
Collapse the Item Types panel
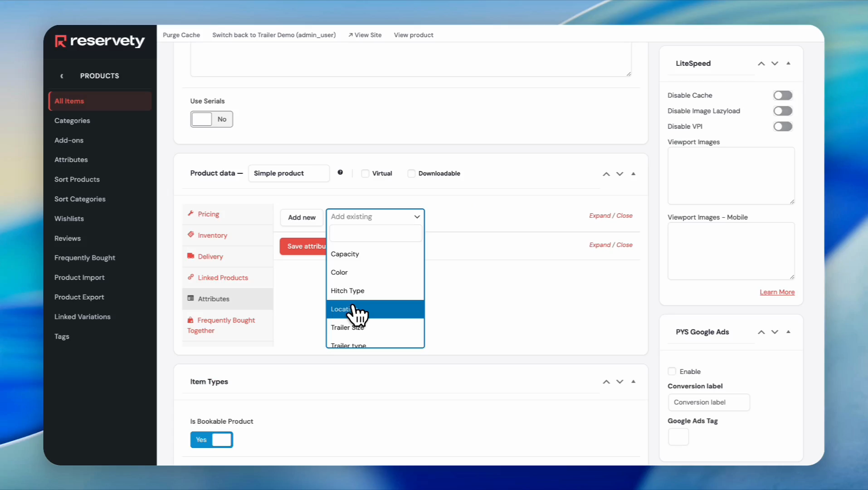tap(634, 382)
